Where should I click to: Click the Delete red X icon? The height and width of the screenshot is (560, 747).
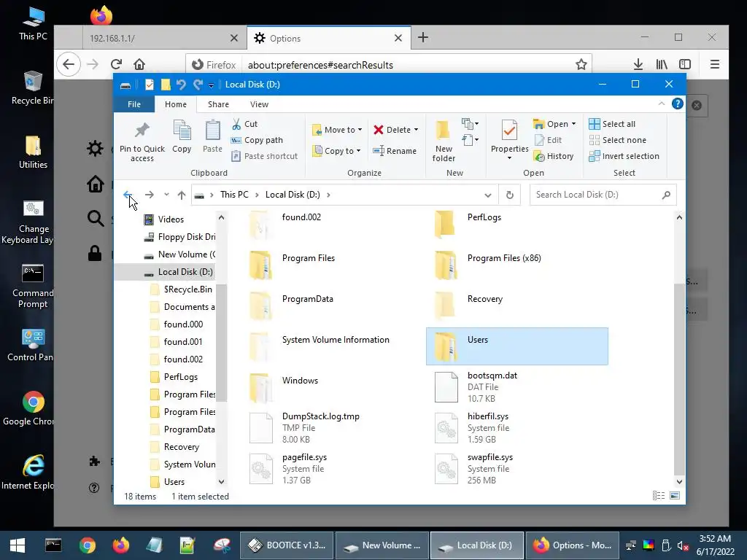click(379, 130)
